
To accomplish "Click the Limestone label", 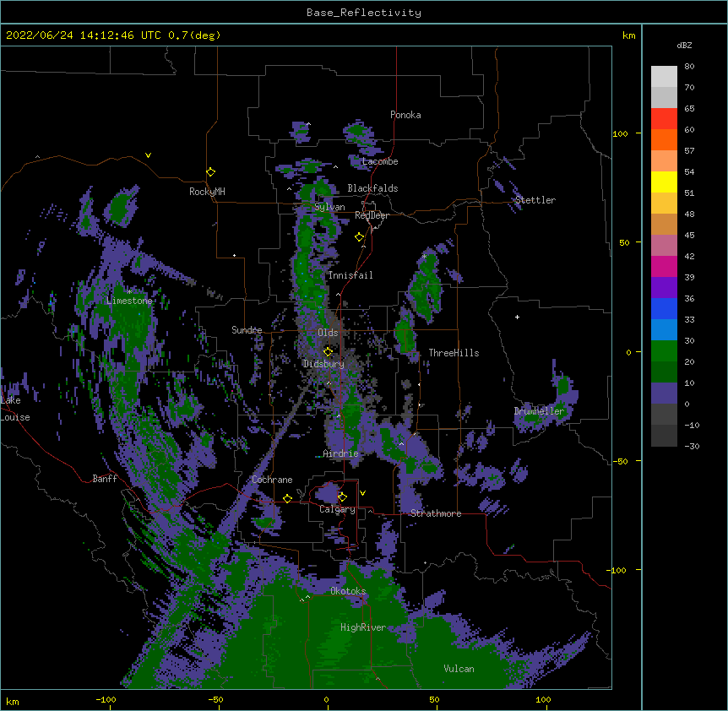I will (x=129, y=301).
